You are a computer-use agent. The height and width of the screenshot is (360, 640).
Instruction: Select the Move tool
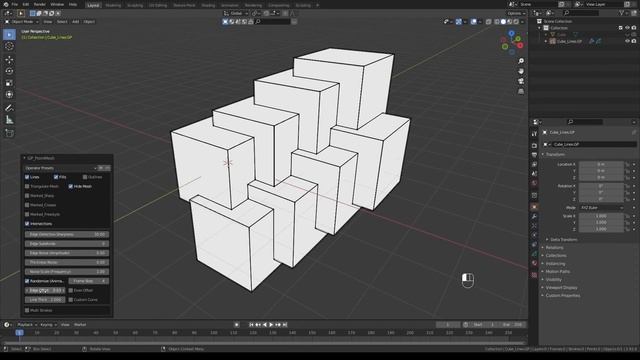[9, 60]
